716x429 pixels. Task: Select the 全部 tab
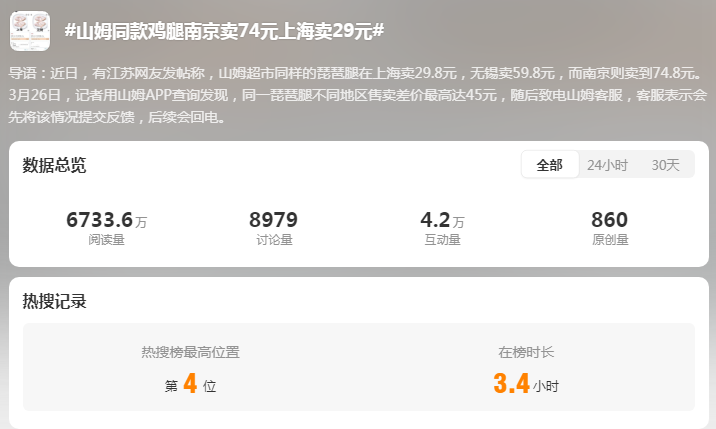pos(550,164)
